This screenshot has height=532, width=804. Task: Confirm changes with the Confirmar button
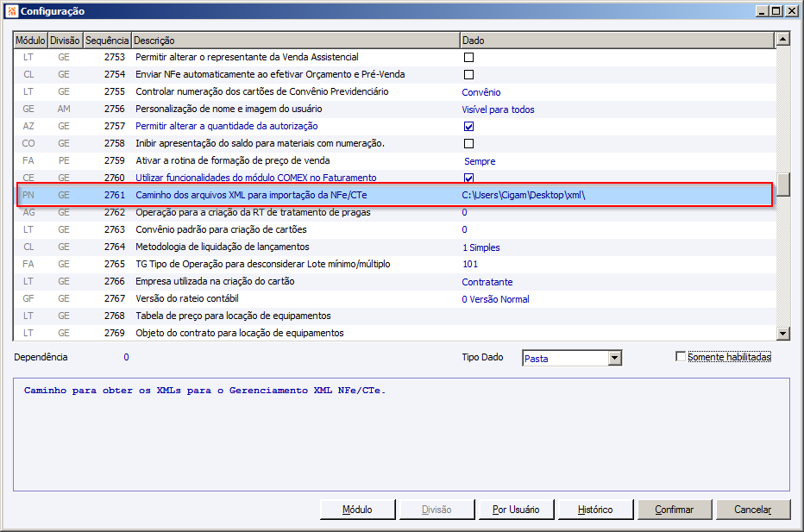point(675,510)
